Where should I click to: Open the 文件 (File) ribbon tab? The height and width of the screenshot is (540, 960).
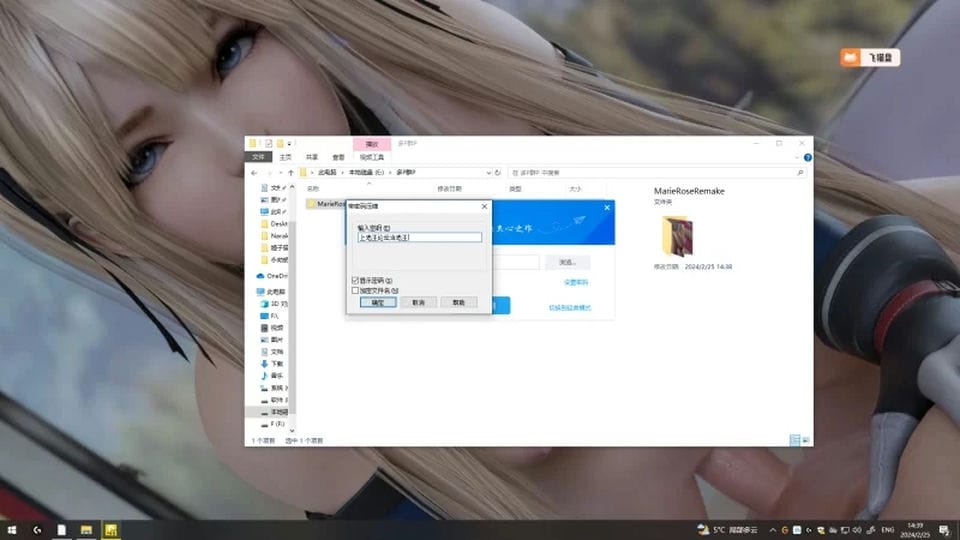tap(258, 157)
